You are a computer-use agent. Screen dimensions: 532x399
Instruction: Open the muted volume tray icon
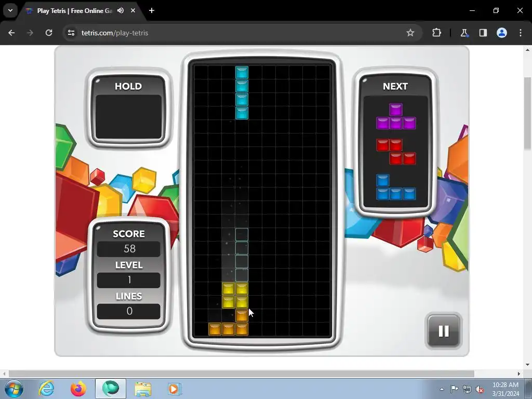point(480,389)
